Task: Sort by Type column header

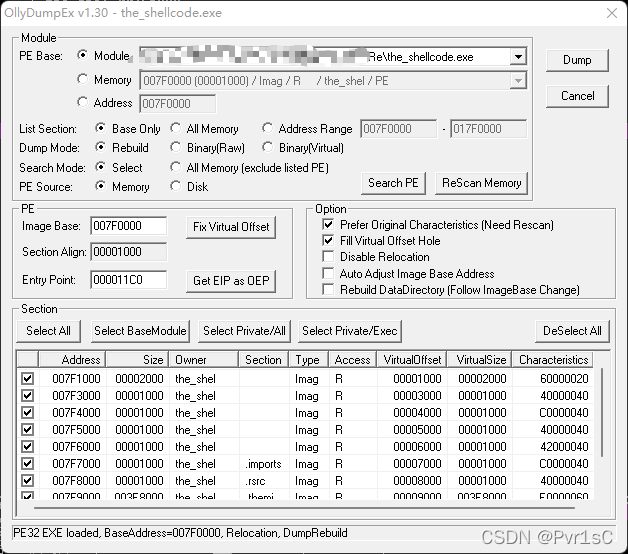Action: click(308, 360)
